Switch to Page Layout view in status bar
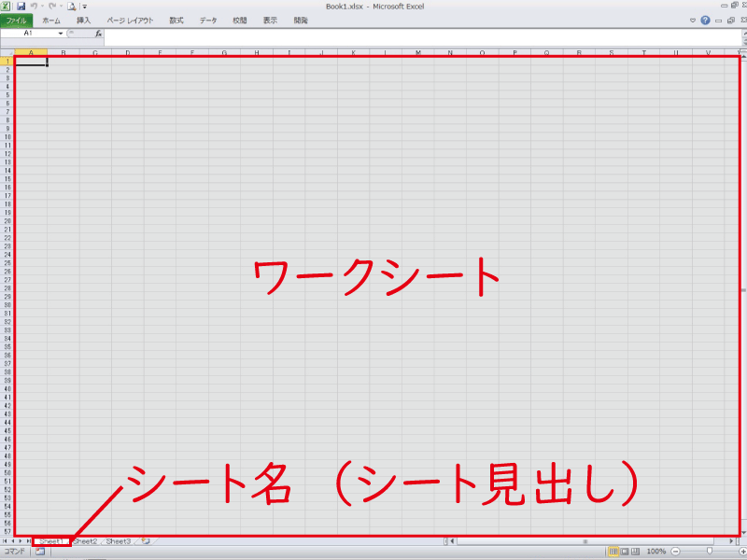Viewport: 747px width, 560px height. tap(625, 552)
